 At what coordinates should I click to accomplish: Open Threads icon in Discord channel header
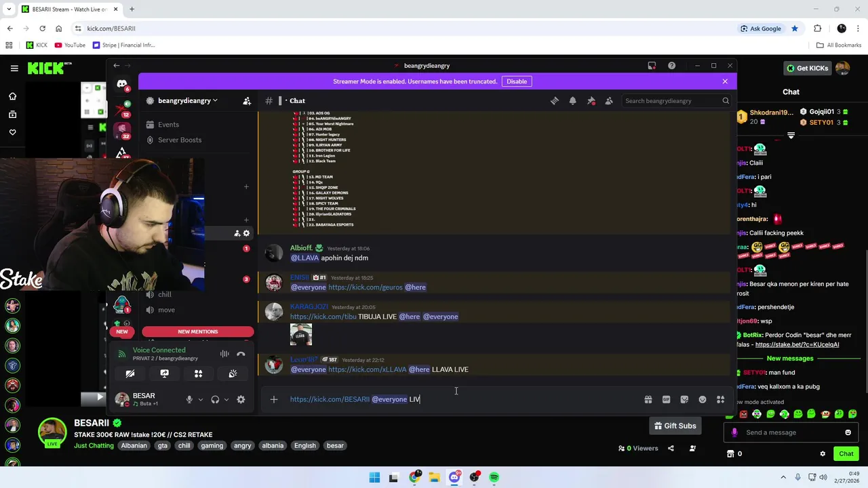point(555,101)
